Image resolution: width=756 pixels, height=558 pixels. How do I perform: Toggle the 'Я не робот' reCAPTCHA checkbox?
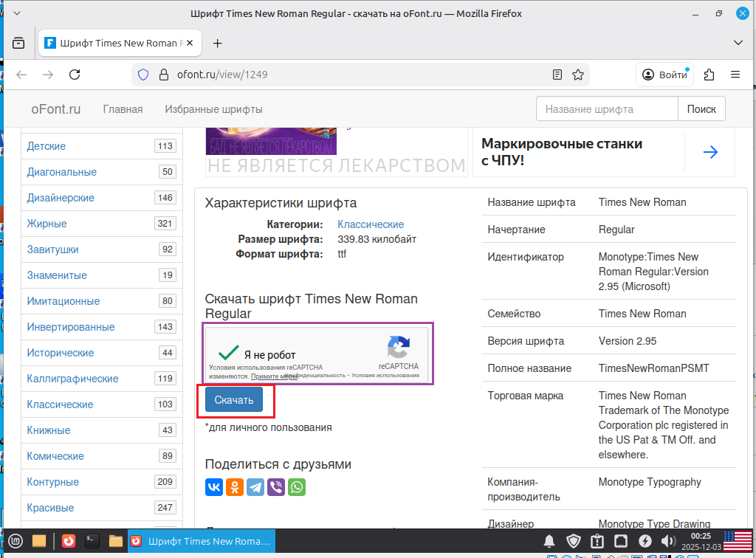pos(229,354)
